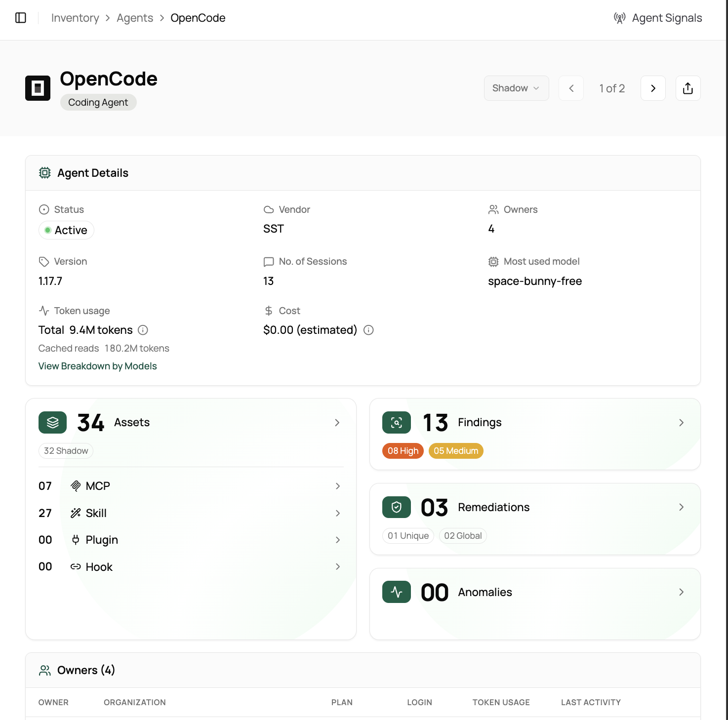
Task: Open Findings card via its chevron
Action: tap(682, 423)
